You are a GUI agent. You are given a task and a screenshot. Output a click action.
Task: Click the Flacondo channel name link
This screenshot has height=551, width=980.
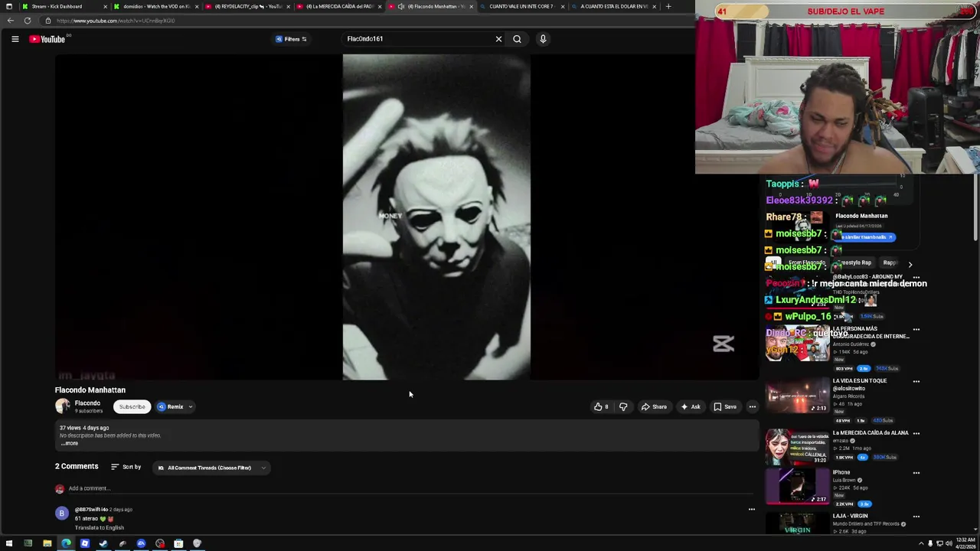(x=87, y=403)
